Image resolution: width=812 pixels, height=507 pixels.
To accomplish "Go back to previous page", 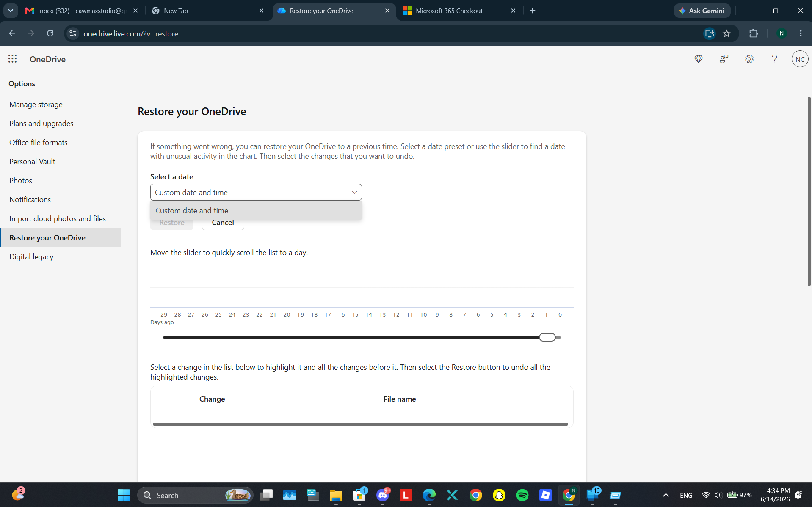I will [12, 33].
